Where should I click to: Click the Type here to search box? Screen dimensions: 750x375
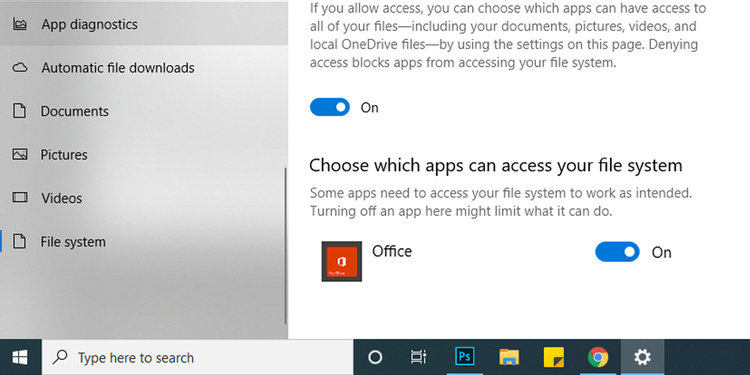coord(198,357)
